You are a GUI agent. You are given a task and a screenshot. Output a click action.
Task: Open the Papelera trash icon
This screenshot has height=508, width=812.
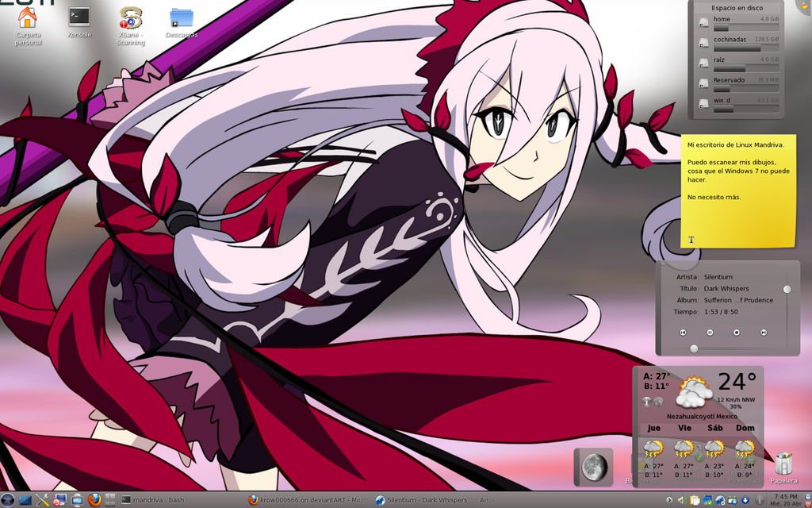coord(783,468)
